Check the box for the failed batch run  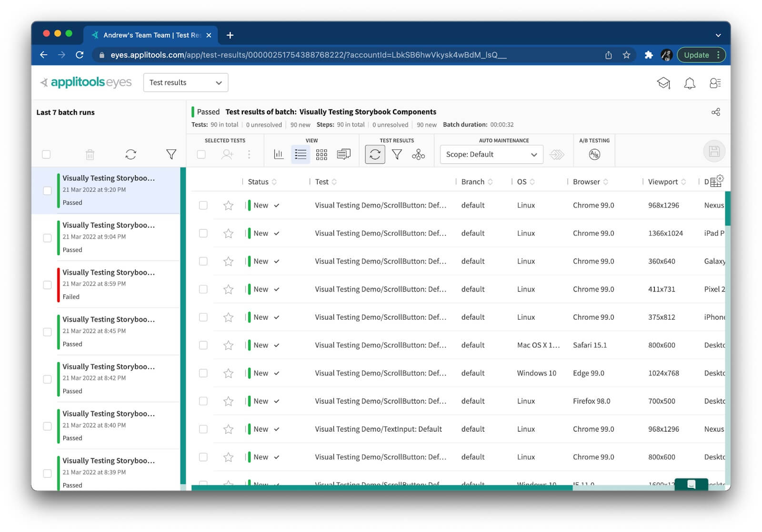(47, 285)
